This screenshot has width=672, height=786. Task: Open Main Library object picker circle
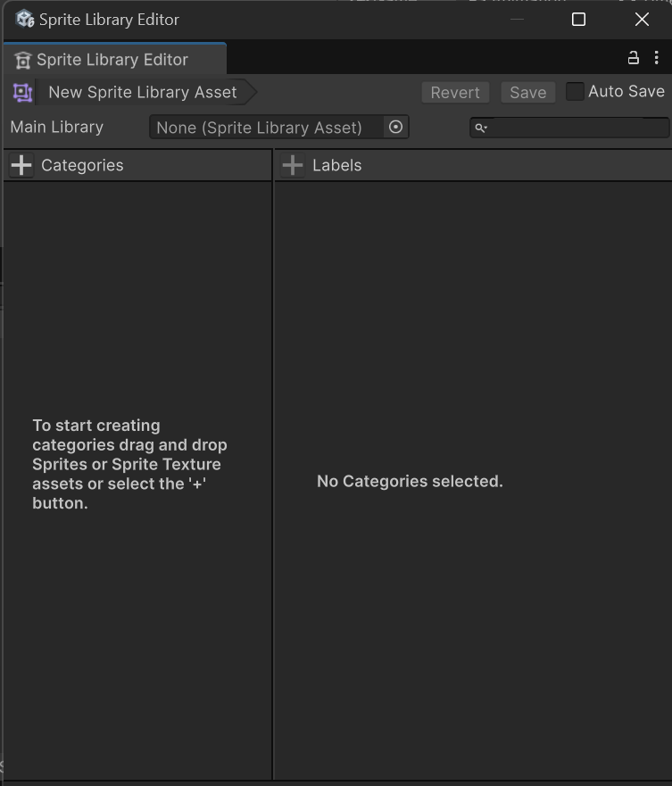coord(395,127)
